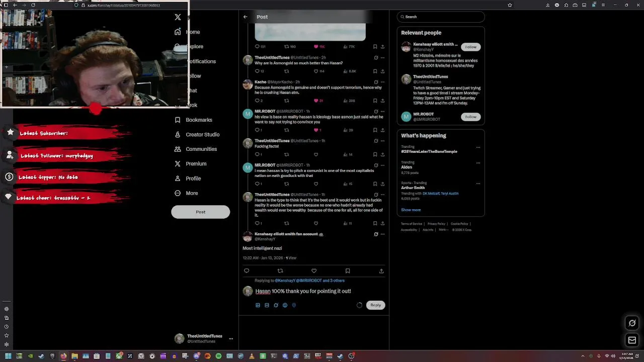Follow MR.ROBOT in Relevant people
The height and width of the screenshot is (362, 644).
click(470, 117)
